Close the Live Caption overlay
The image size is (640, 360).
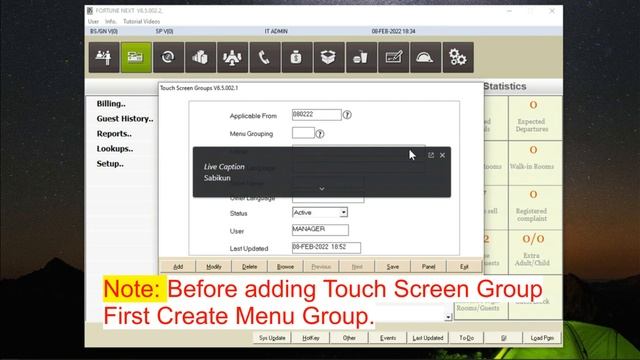click(442, 155)
